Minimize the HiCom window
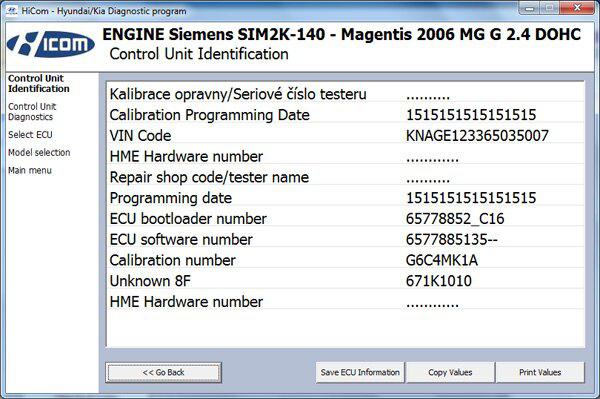Image resolution: width=600 pixels, height=399 pixels. coord(530,8)
